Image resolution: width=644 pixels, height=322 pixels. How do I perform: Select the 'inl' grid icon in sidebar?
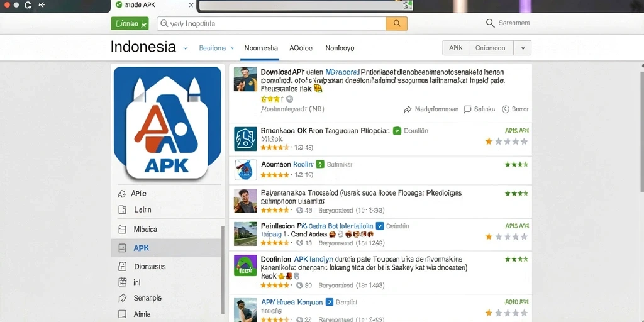122,282
